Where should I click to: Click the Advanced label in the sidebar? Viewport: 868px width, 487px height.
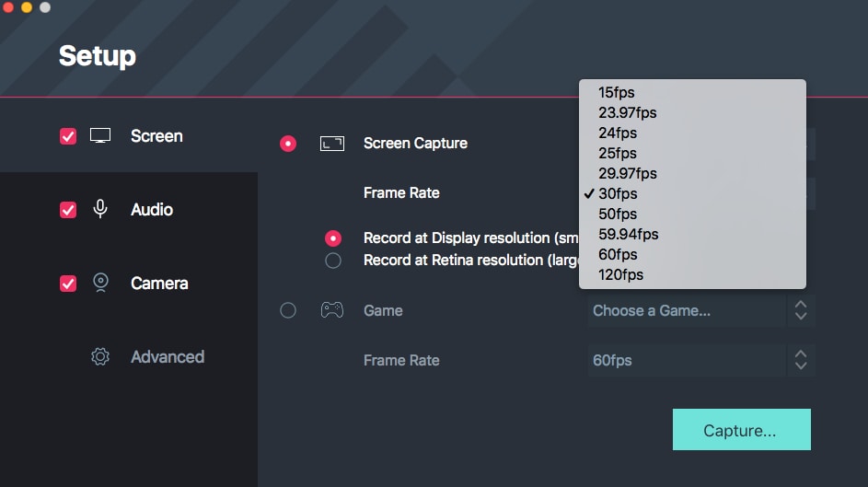point(168,357)
